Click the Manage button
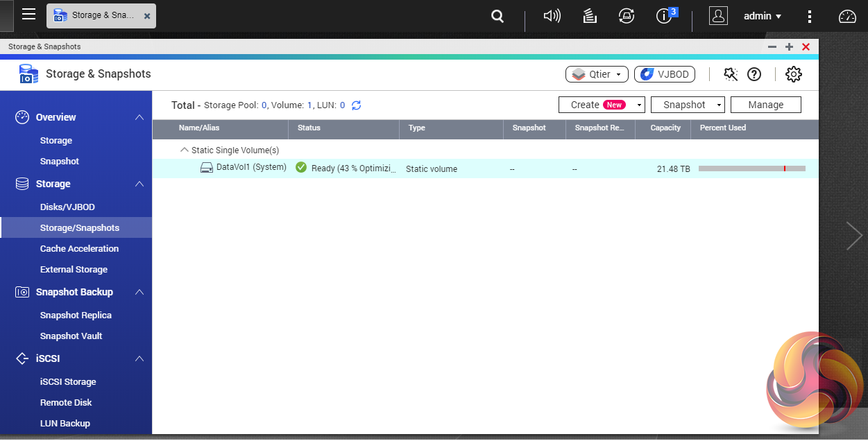Screen dimensions: 868x441 tap(766, 105)
